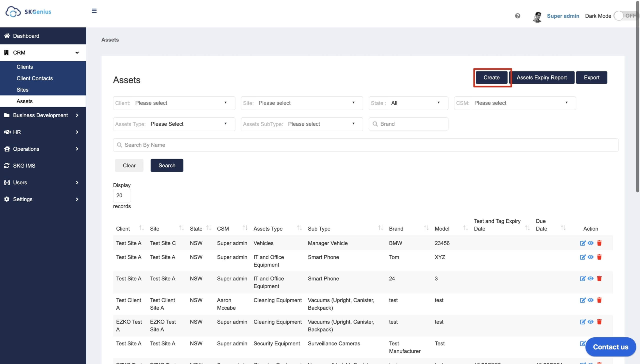640x364 pixels.
Task: Open the Client filter dropdown
Action: point(174,103)
